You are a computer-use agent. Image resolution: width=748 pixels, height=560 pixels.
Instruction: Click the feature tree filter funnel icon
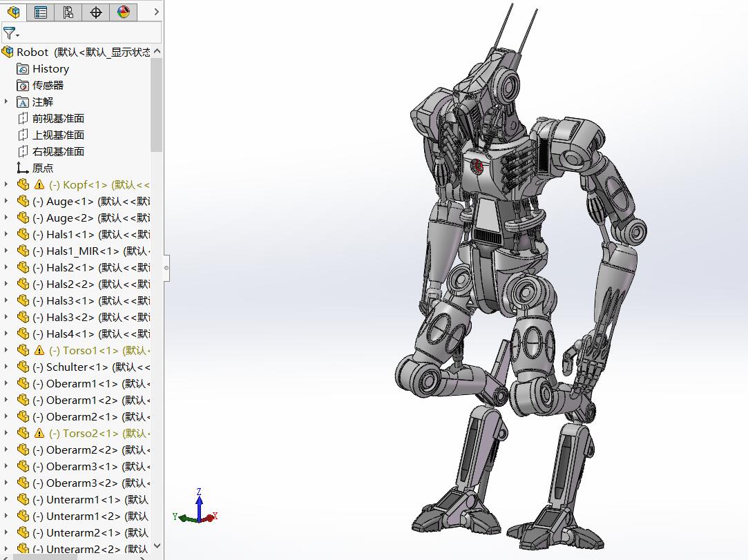(x=10, y=33)
